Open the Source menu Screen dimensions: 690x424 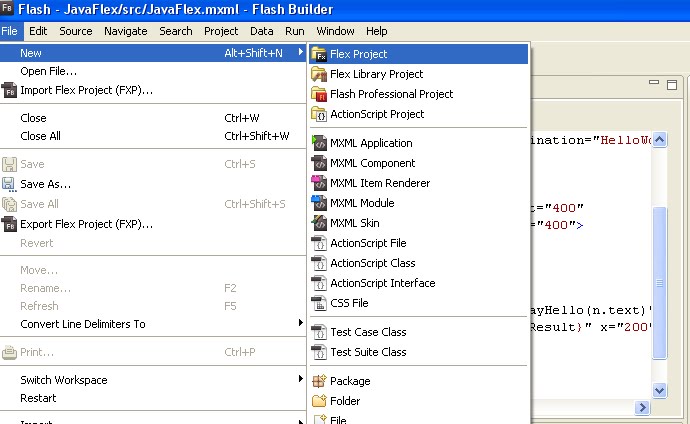click(76, 31)
